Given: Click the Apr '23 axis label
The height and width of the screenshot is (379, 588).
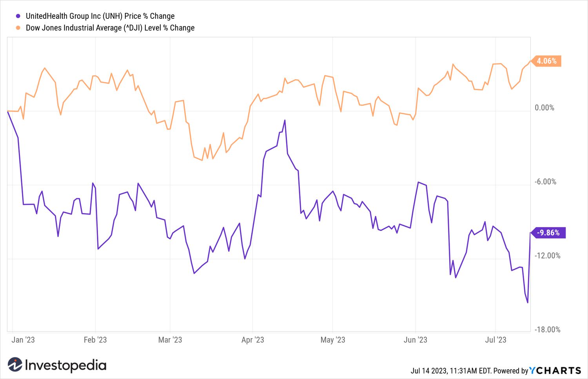Looking at the screenshot, I should [x=253, y=340].
